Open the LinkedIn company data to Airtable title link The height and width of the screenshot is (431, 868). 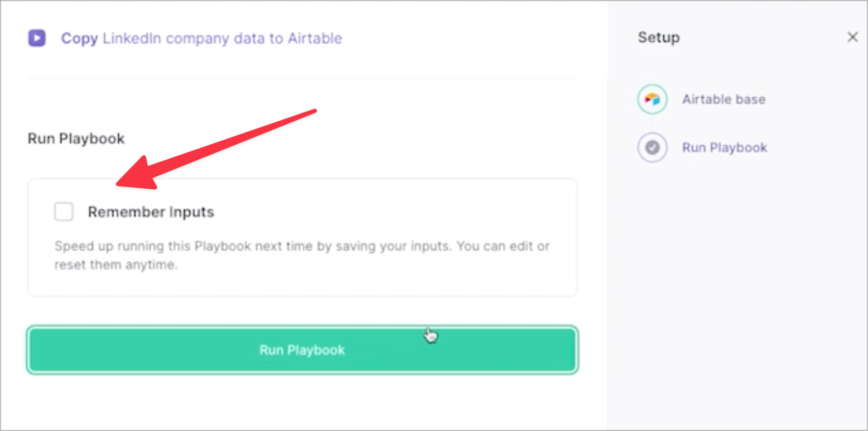coord(223,39)
